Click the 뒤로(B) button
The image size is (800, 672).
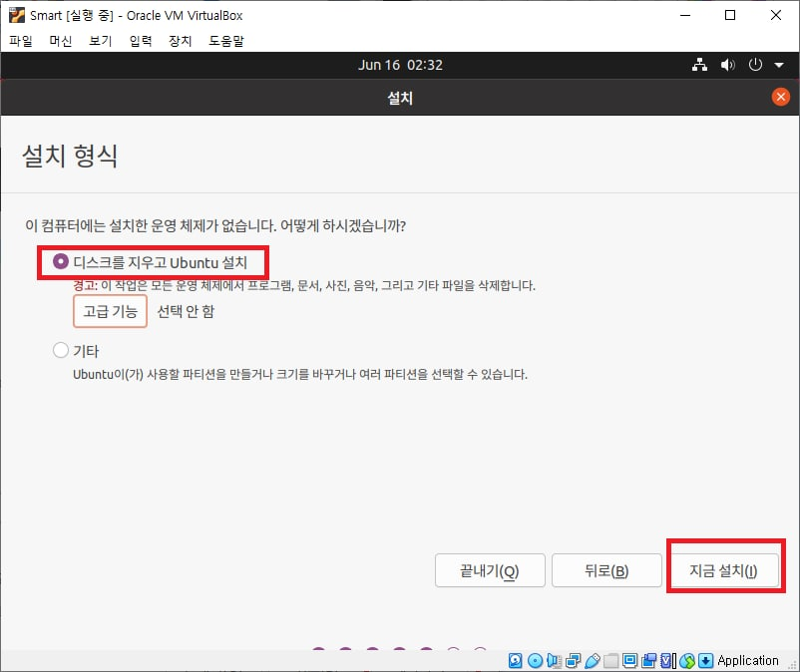pos(606,570)
